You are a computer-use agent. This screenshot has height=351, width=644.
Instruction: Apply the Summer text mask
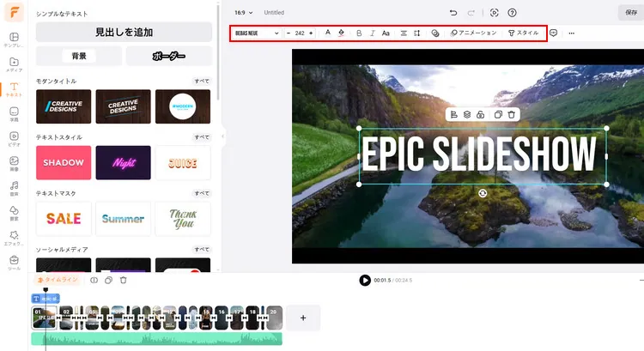[x=123, y=218]
